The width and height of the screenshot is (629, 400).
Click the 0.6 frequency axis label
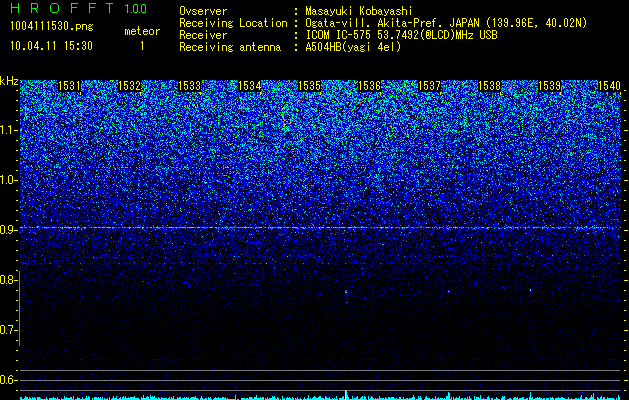(x=8, y=380)
